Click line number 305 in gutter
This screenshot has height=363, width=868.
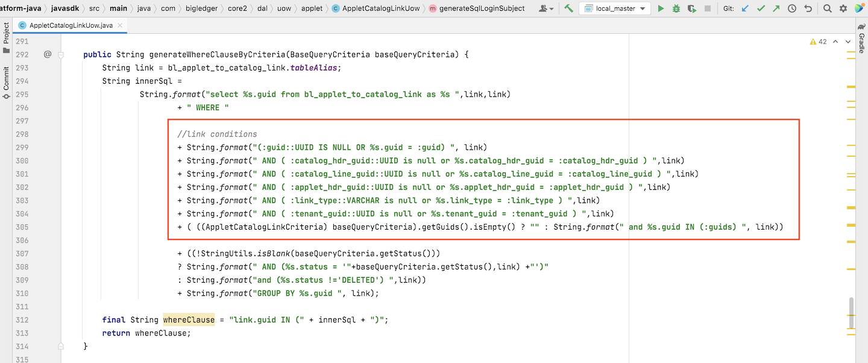coord(22,227)
